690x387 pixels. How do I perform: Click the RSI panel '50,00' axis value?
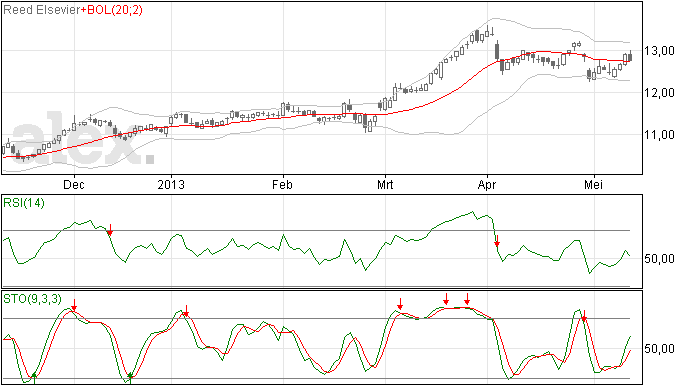(x=659, y=258)
